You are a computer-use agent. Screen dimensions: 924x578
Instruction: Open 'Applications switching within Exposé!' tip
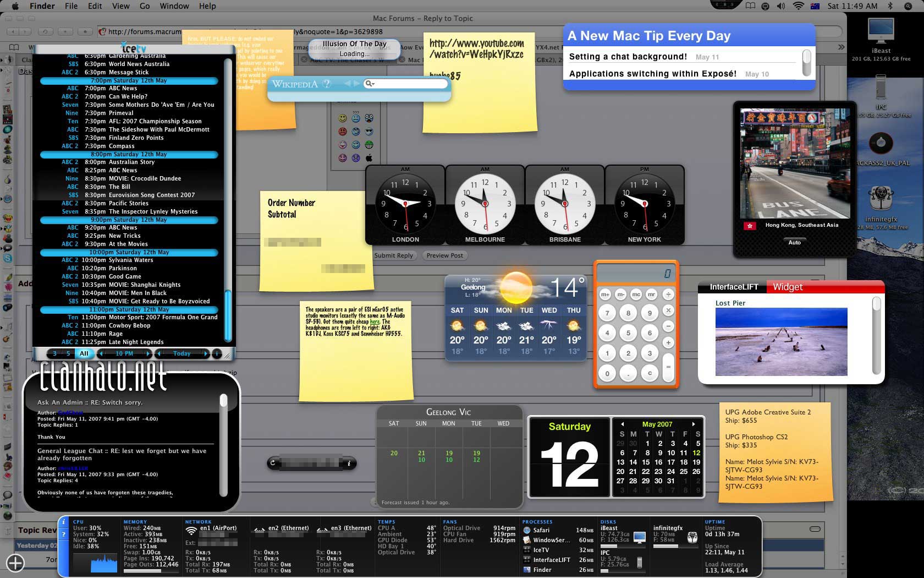click(652, 74)
